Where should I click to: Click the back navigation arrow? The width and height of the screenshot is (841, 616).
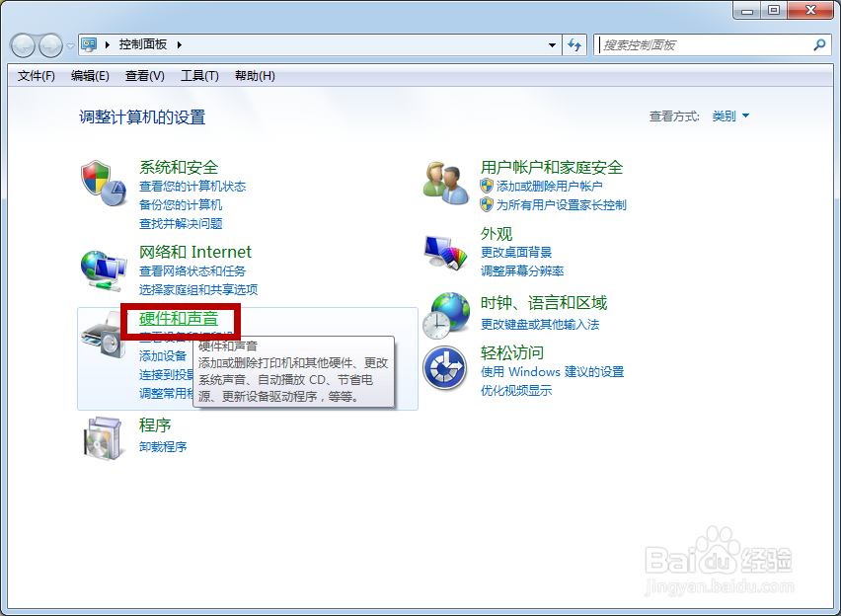coord(22,44)
